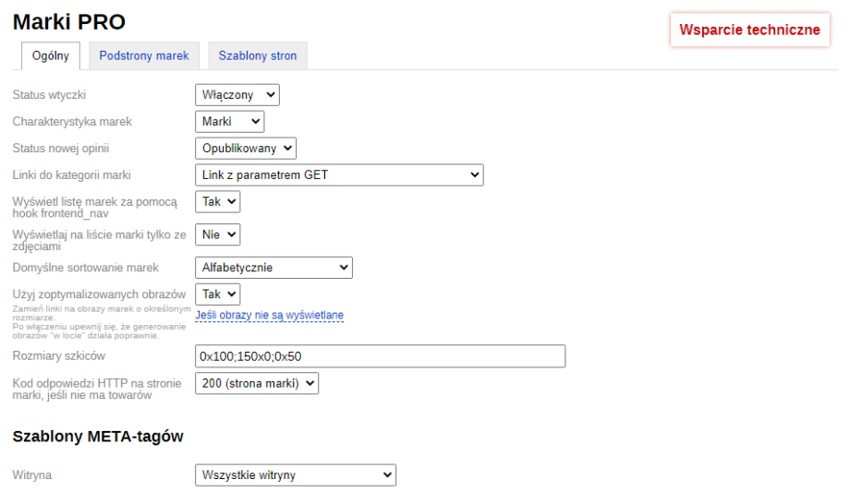Open Status nowej opinii dropdown
This screenshot has height=504, width=850.
point(246,148)
